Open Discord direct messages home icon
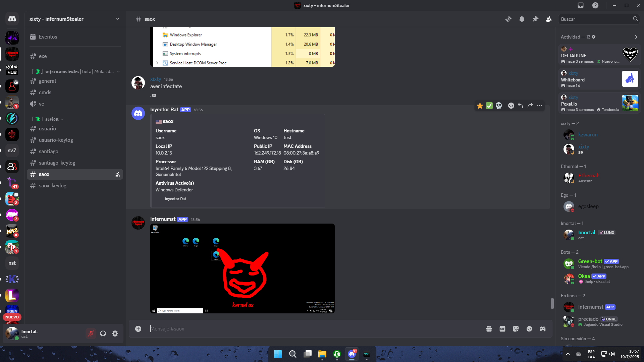Viewport: 644px width, 362px height. click(12, 19)
